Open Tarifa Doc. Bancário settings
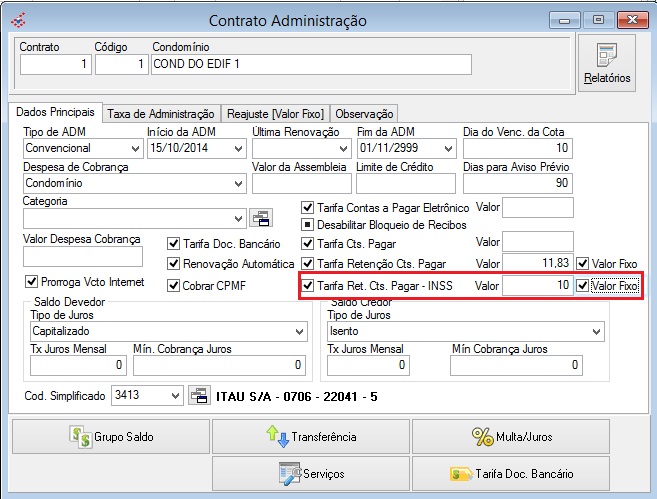Screen dimensions: 657x499 click(510, 473)
